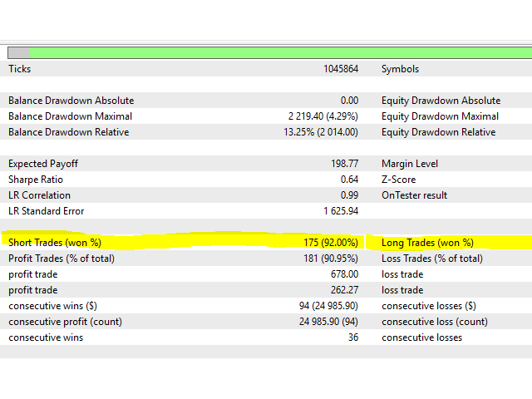
Task: Click 'Long Trades (won %)' label
Action: [427, 243]
